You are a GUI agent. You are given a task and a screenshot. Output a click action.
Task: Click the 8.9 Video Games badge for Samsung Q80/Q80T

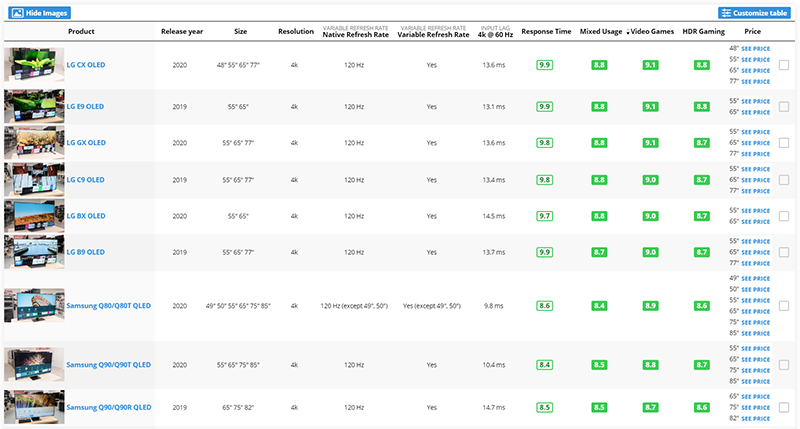pyautogui.click(x=650, y=306)
